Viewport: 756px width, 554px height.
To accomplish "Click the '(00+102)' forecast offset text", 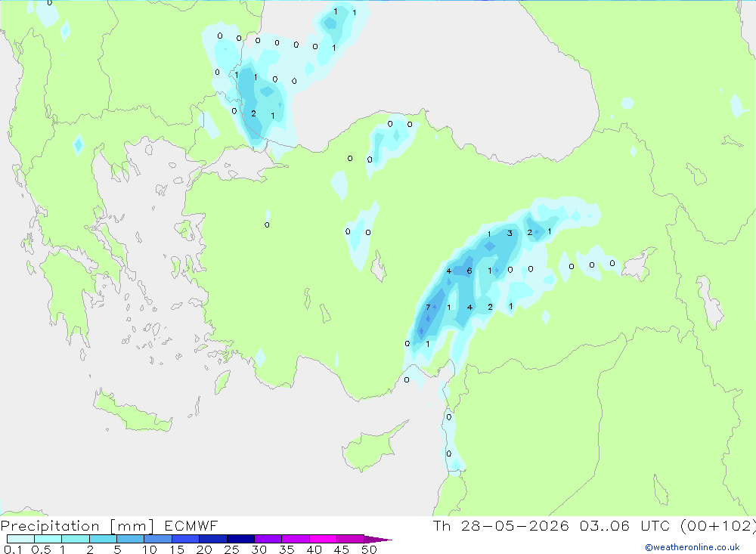I will tap(718, 526).
